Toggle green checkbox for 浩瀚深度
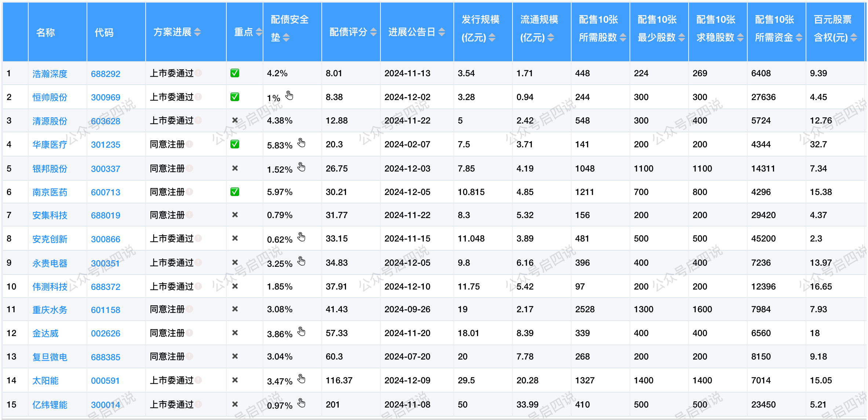868x420 pixels. click(235, 73)
